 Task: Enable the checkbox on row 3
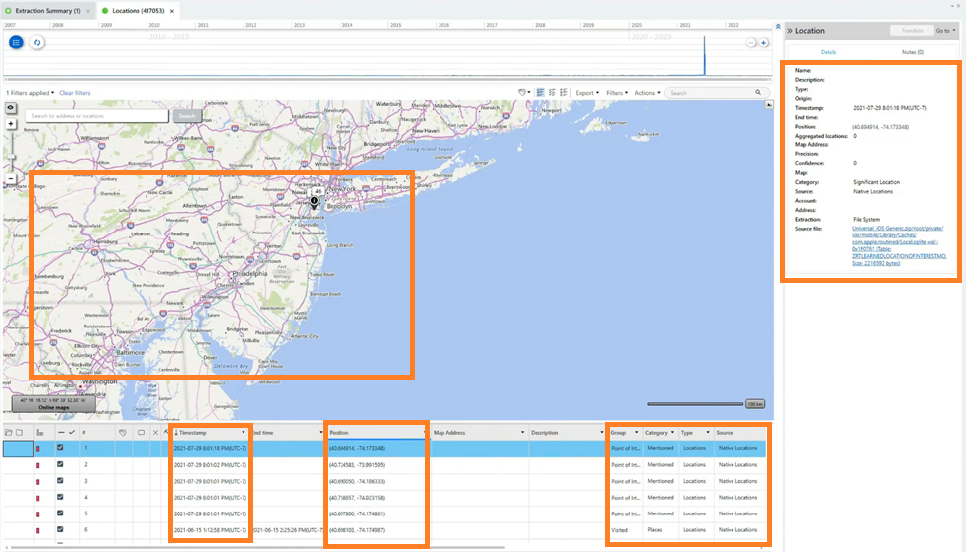point(60,481)
